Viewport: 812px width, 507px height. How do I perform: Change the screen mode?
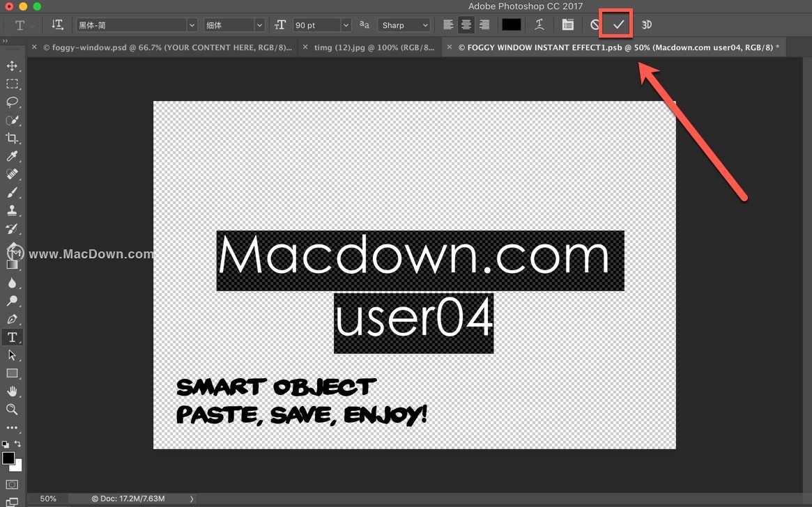click(x=12, y=502)
